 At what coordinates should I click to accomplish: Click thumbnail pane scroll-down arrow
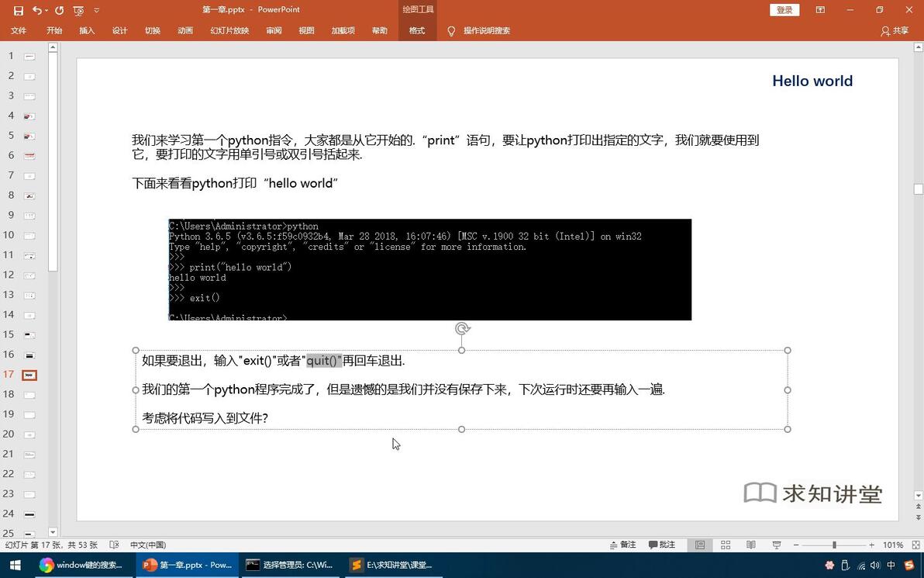(x=53, y=532)
